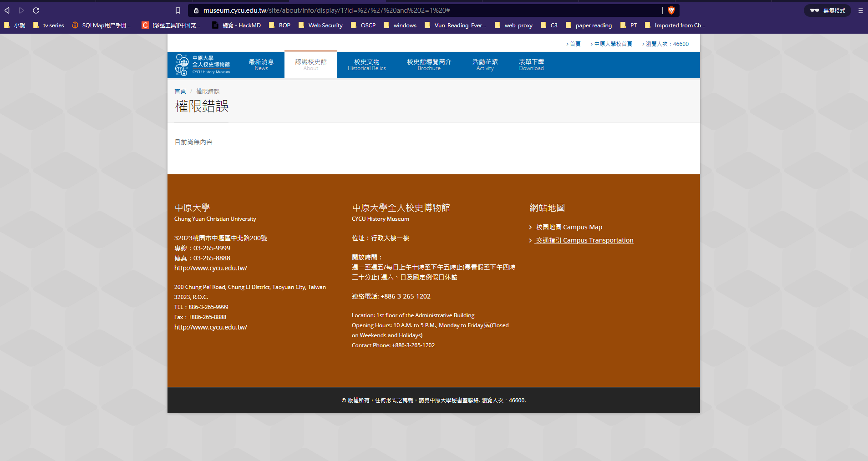Open the 最新消息 News menu
The width and height of the screenshot is (868, 461).
[261, 65]
